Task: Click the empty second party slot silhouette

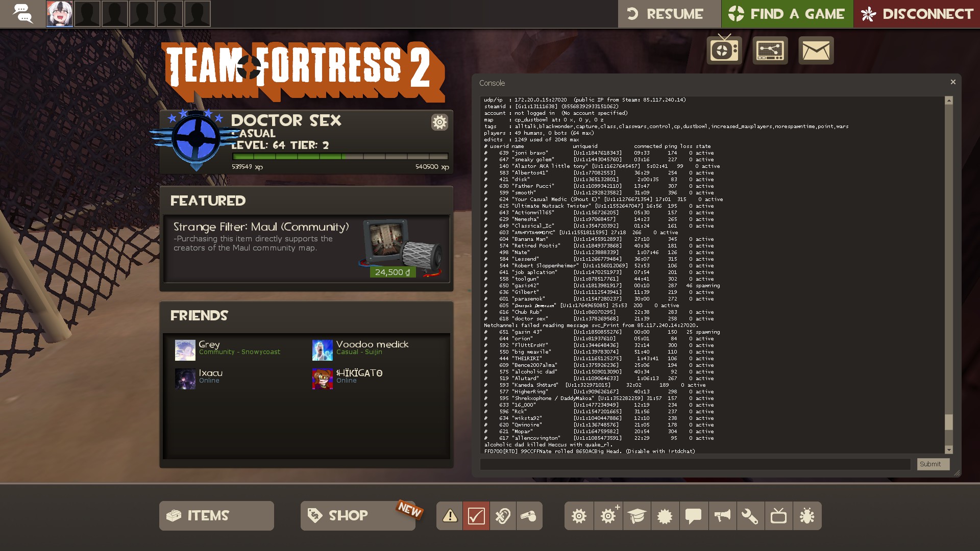Action: pos(87,14)
